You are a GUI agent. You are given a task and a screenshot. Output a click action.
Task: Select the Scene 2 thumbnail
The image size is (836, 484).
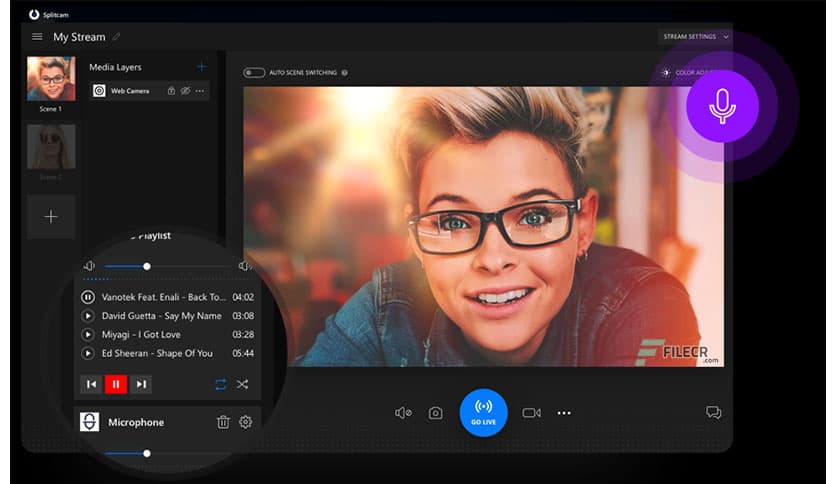pyautogui.click(x=51, y=147)
